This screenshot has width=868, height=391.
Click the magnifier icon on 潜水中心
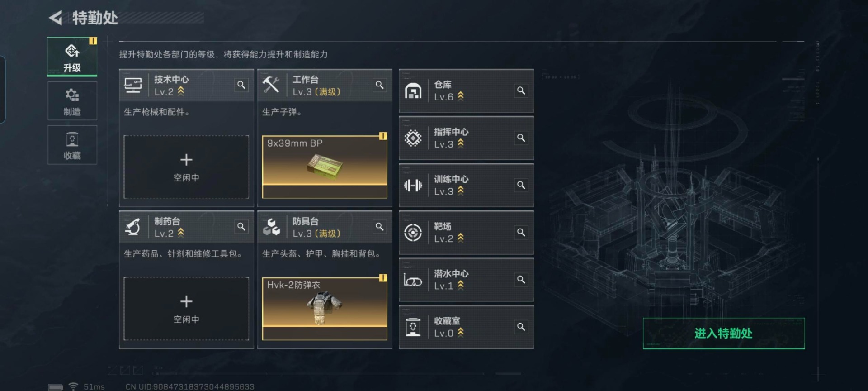pyautogui.click(x=521, y=280)
